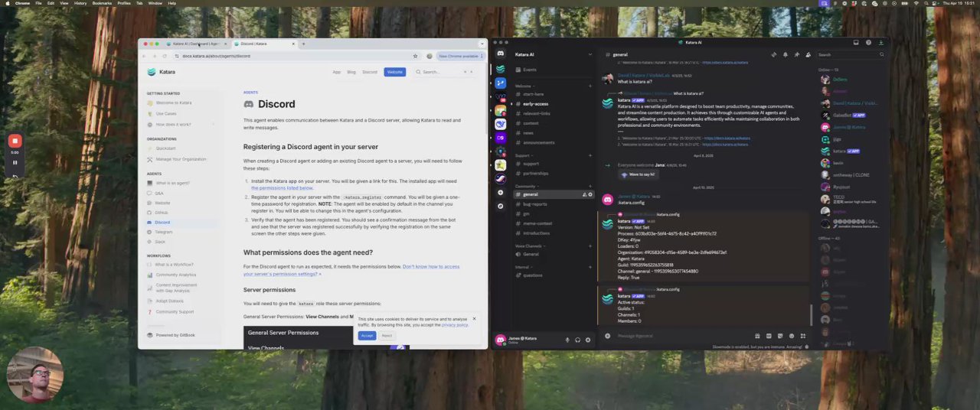
Task: Click Powered by GitBook
Action: tap(175, 335)
